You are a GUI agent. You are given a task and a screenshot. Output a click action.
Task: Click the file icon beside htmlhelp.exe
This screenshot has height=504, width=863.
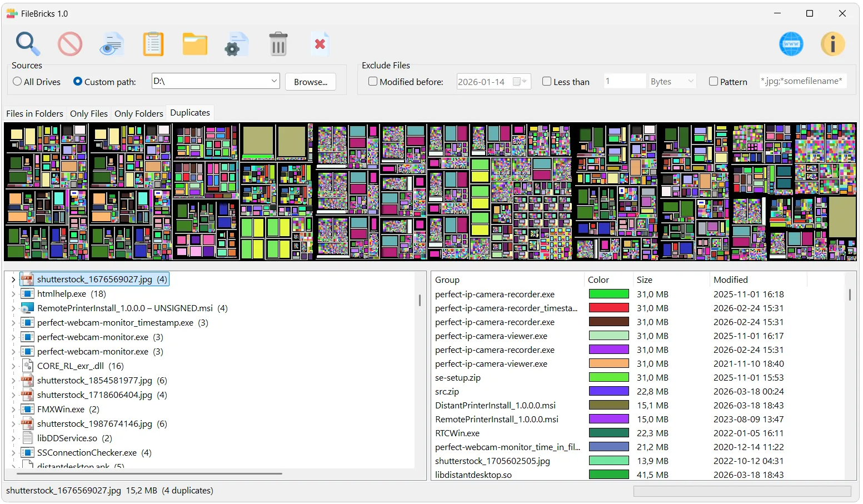tap(27, 293)
